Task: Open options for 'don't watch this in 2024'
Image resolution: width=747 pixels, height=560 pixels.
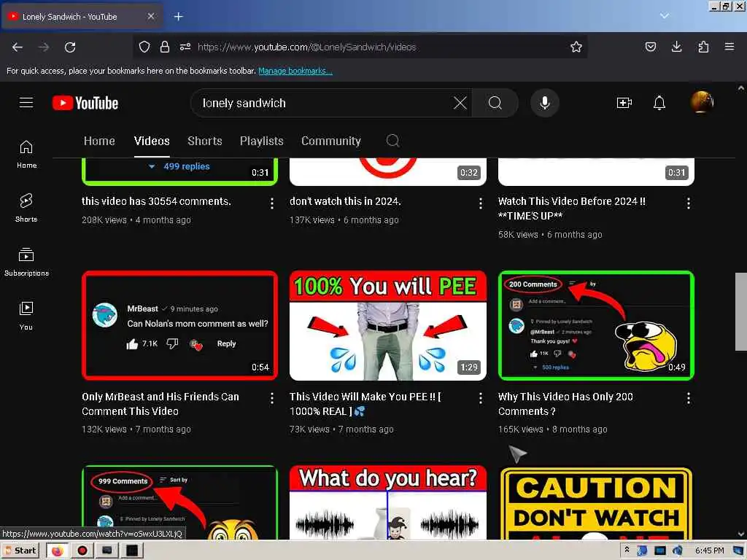Action: pos(480,203)
